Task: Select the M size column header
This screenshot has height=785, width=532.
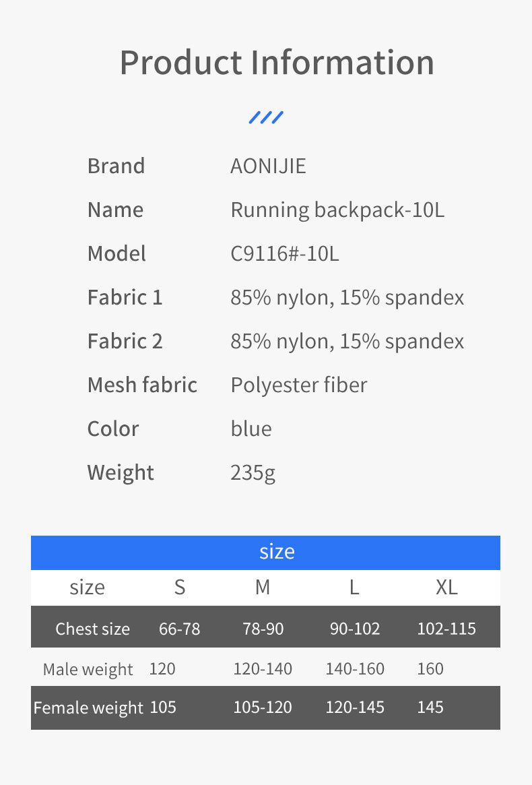Action: tap(263, 588)
